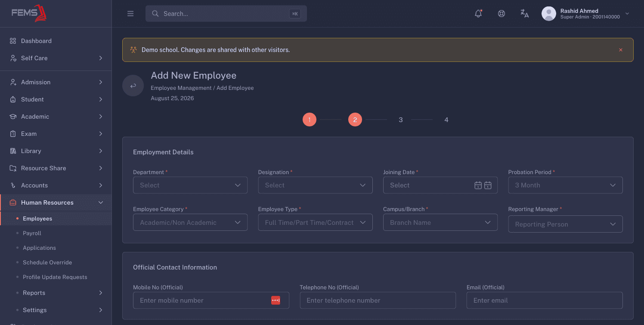Open the language translate icon
The height and width of the screenshot is (325, 644).
(x=524, y=13)
